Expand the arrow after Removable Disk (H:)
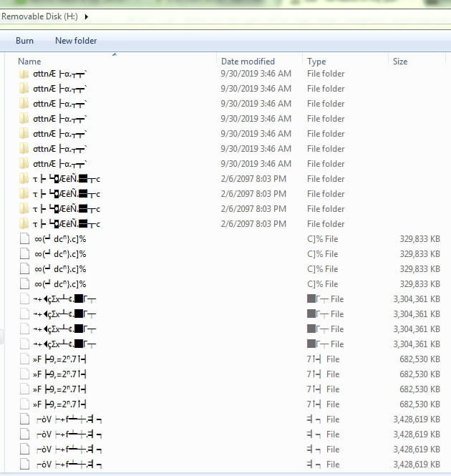Viewport: 451px width, 476px height. pyautogui.click(x=87, y=15)
